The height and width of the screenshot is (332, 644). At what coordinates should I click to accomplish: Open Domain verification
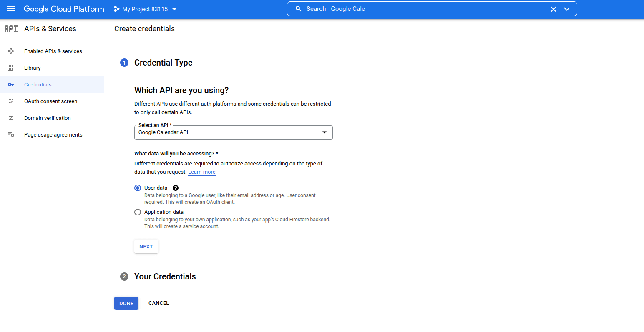pyautogui.click(x=52, y=118)
